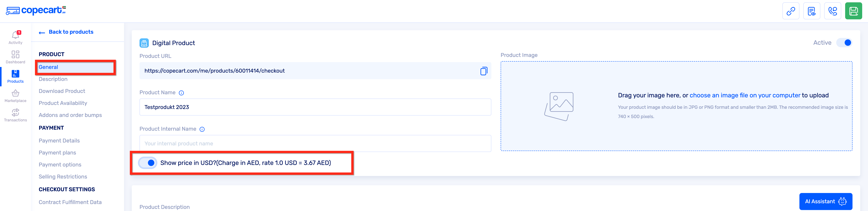Click the Product Internal Name field
Viewport: 868px width, 211px height.
(x=315, y=144)
